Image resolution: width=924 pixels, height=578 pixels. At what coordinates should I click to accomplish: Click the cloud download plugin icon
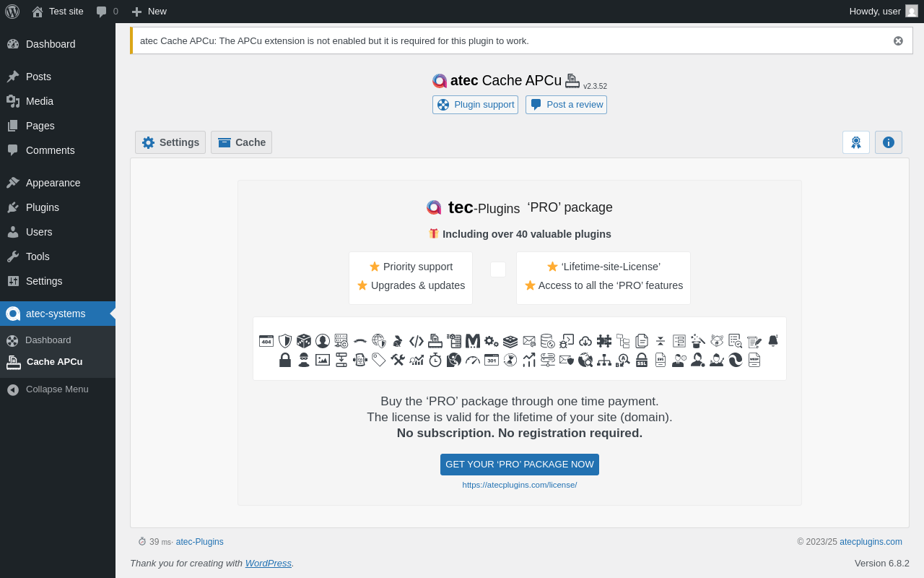pyautogui.click(x=585, y=341)
